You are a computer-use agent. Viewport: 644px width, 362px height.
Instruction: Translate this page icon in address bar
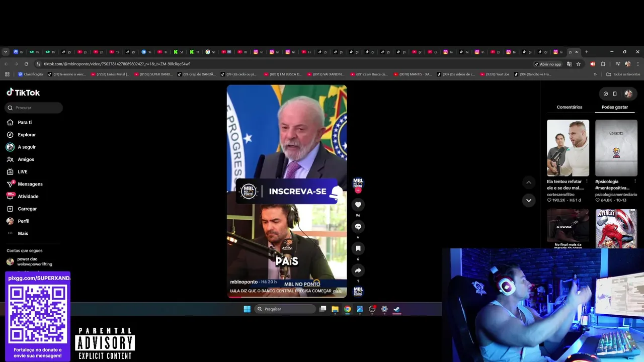(570, 64)
